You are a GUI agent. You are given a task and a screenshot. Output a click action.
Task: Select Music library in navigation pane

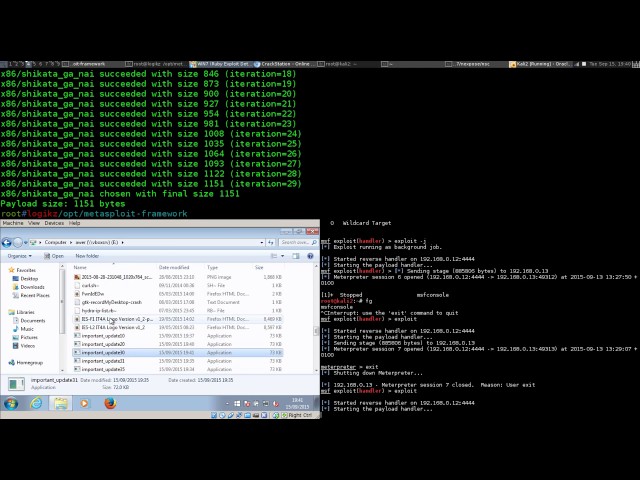pos(23,329)
